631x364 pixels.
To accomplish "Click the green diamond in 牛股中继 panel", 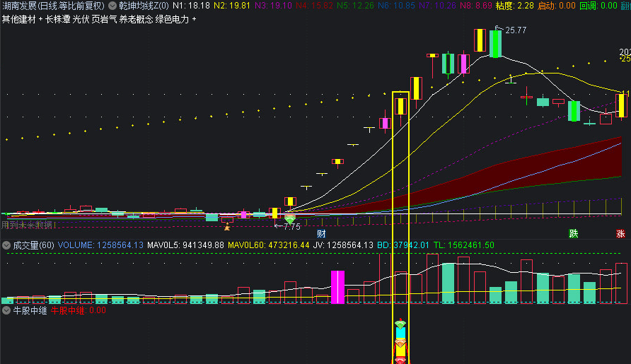I will [x=400, y=324].
